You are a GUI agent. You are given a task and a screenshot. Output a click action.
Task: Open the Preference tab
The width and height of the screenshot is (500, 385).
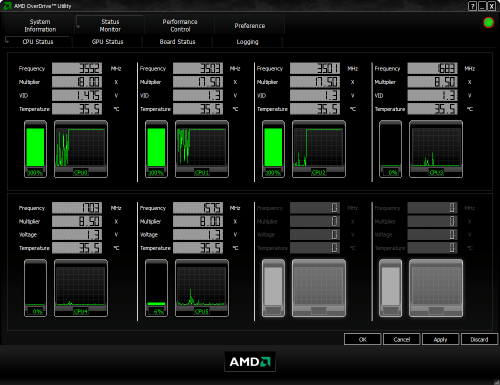tap(250, 25)
